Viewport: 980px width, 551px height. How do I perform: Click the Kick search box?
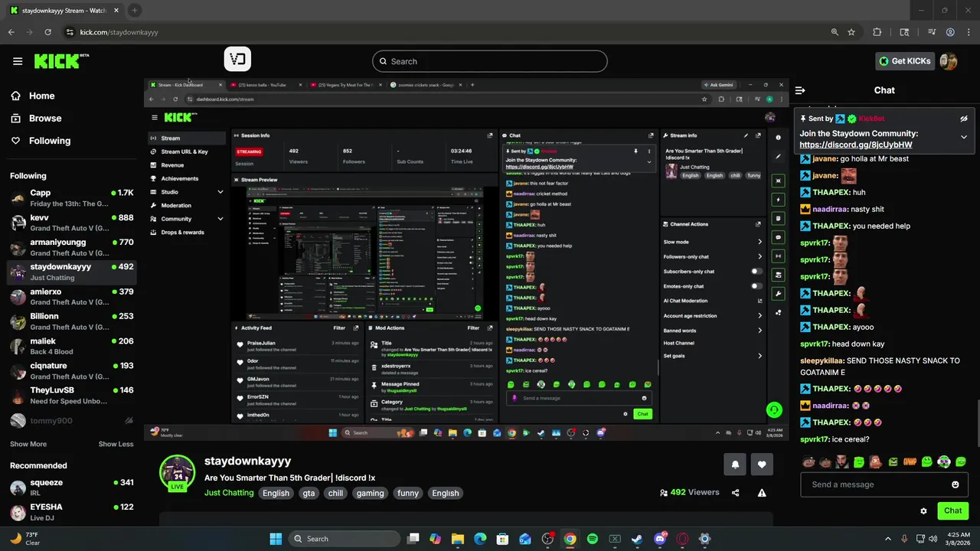pyautogui.click(x=490, y=61)
